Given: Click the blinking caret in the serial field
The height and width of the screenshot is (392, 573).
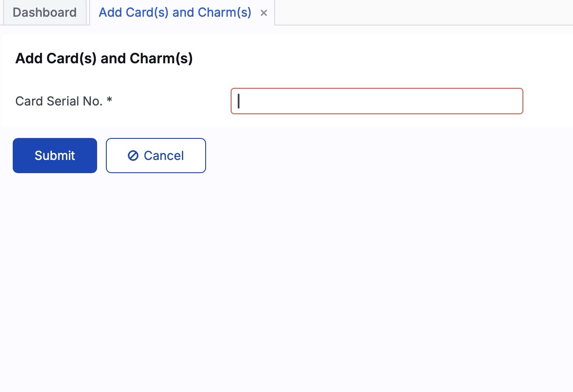Looking at the screenshot, I should [x=239, y=101].
